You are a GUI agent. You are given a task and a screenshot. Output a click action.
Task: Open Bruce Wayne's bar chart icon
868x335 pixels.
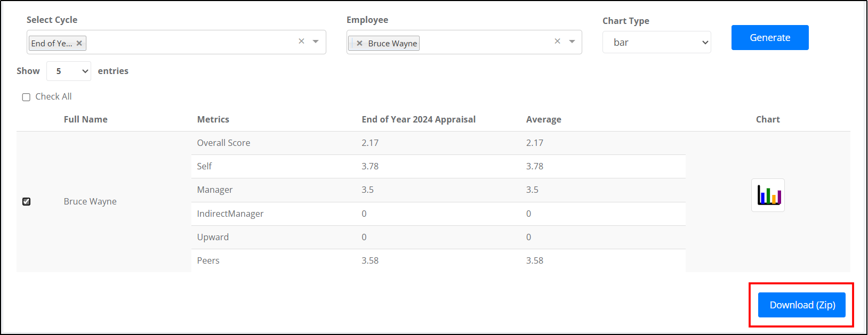click(x=768, y=195)
